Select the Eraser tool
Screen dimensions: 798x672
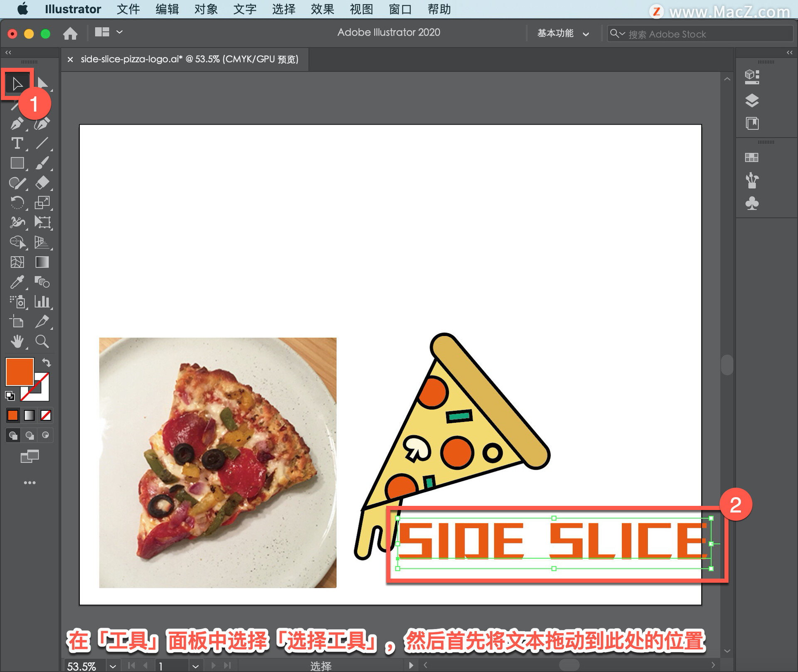42,183
